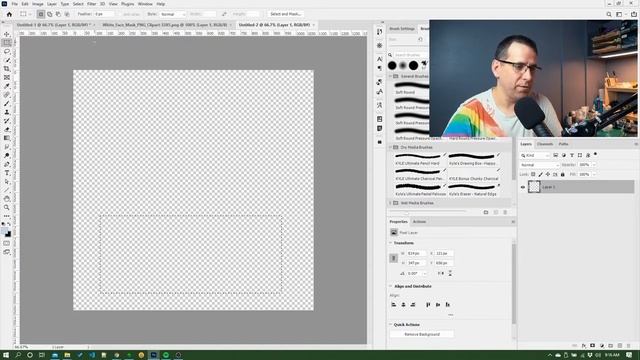Switch to the Actions tab

[x=419, y=222]
